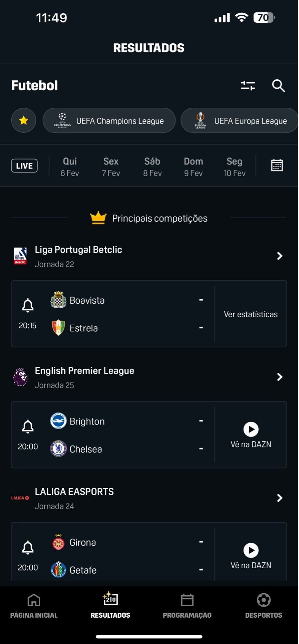Tap the search magnifier icon
The height and width of the screenshot is (644, 299).
(278, 86)
